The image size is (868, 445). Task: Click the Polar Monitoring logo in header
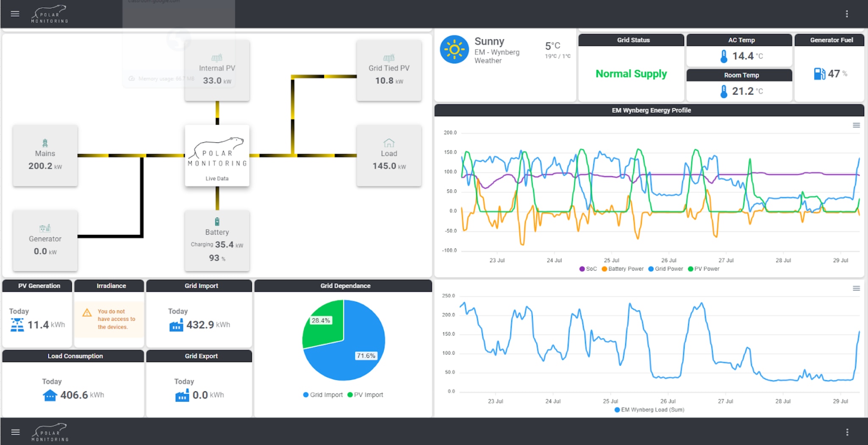pos(50,14)
